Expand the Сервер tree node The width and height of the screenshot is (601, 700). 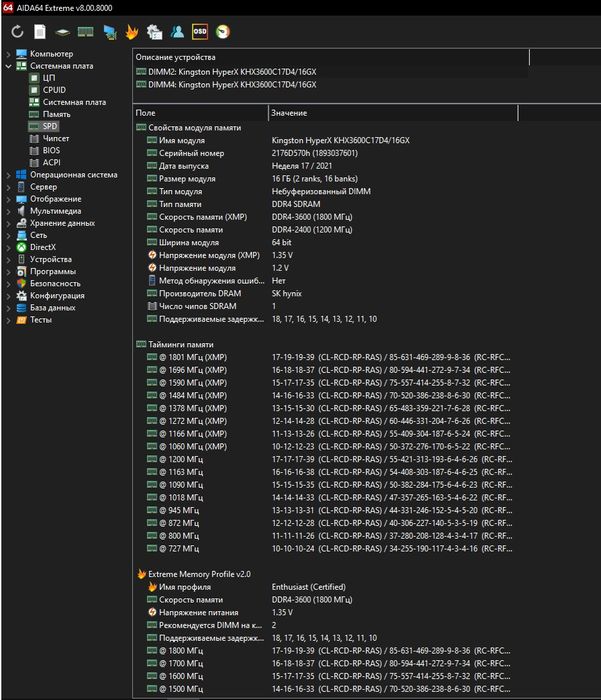8,187
